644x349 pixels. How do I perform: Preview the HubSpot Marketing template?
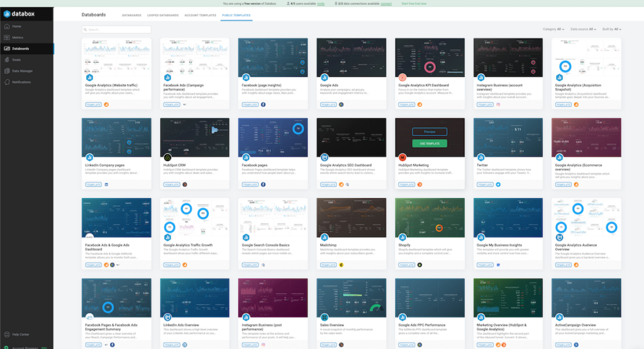[430, 132]
